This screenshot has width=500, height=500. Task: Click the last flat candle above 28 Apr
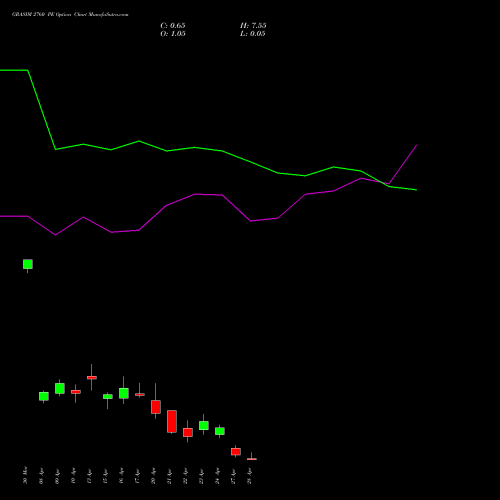pyautogui.click(x=252, y=459)
